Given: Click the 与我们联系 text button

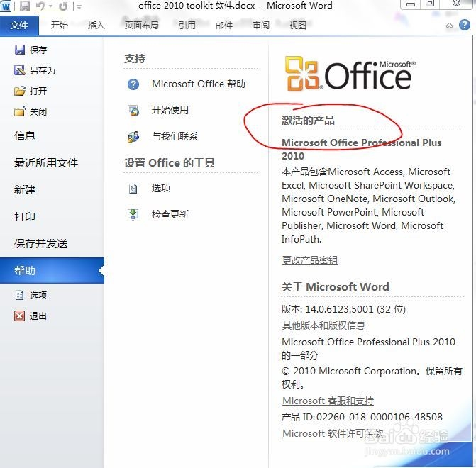Looking at the screenshot, I should (175, 136).
